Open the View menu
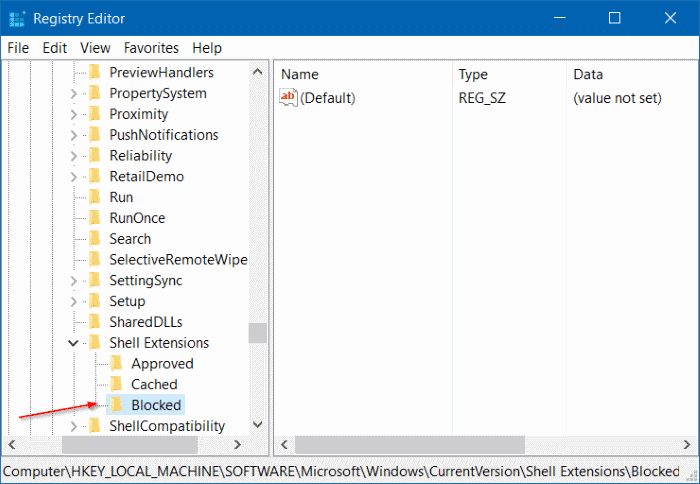Image resolution: width=700 pixels, height=484 pixels. pyautogui.click(x=95, y=48)
